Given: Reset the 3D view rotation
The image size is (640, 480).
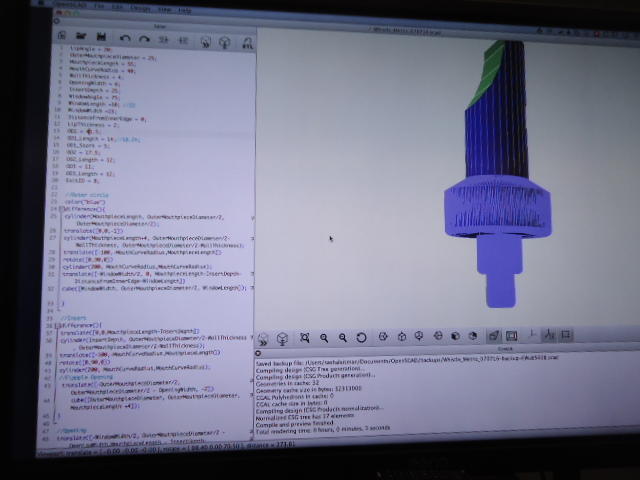Looking at the screenshot, I should point(361,338).
